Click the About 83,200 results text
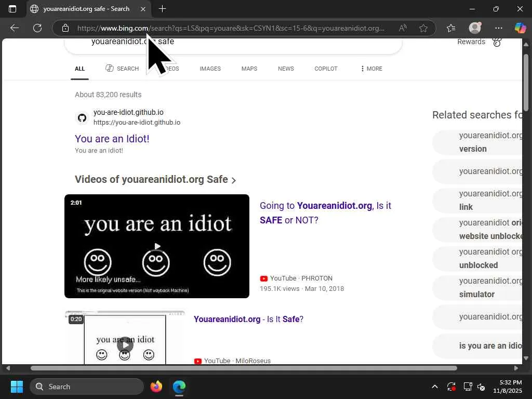 pyautogui.click(x=108, y=95)
